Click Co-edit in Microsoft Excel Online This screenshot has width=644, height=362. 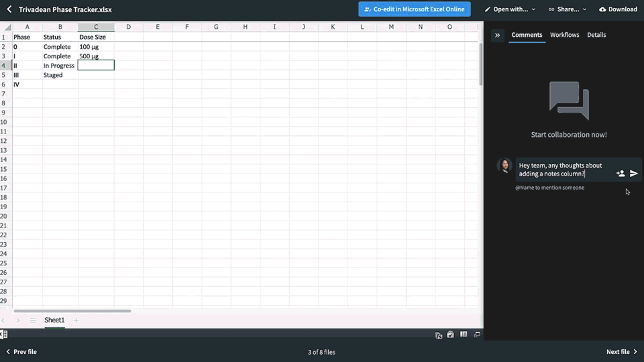click(415, 9)
